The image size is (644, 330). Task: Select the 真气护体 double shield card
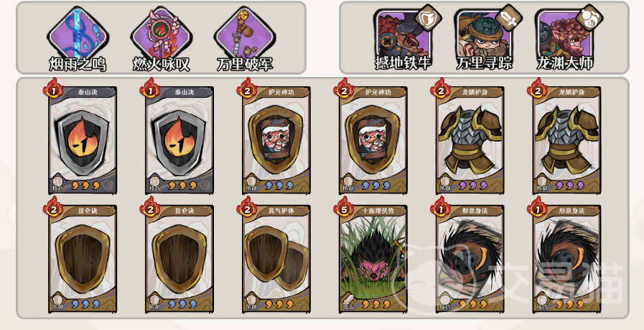[x=276, y=259]
